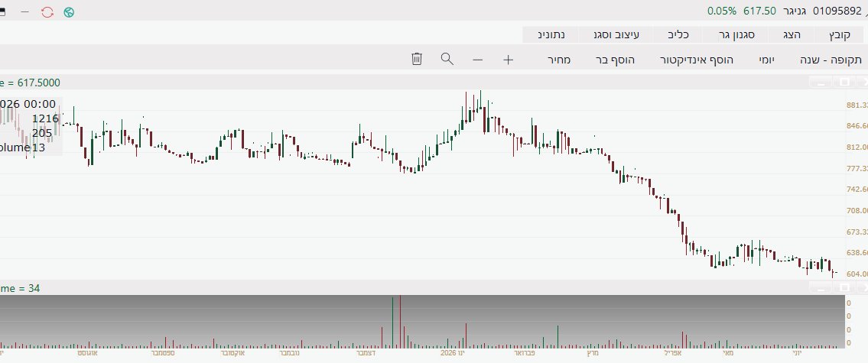Click the 1216 value in data tooltip
Screen dimensions: 868x363
(x=45, y=118)
